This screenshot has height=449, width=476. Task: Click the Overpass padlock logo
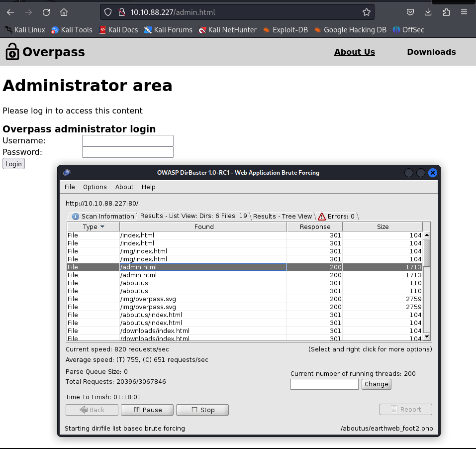(x=12, y=52)
